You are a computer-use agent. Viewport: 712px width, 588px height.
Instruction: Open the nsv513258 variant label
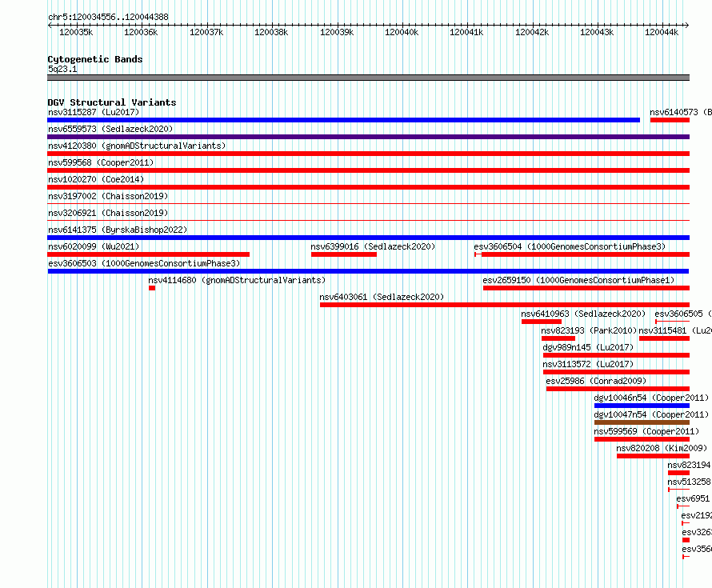tap(689, 482)
